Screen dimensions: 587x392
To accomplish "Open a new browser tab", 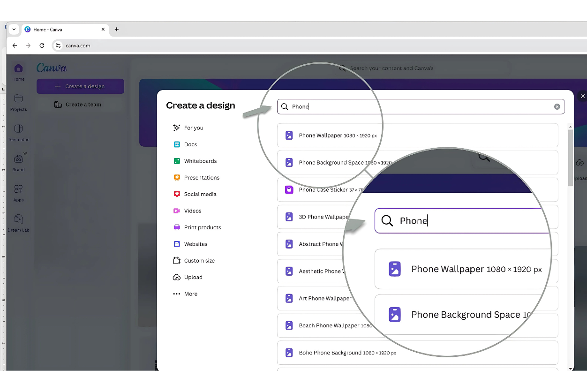I will click(x=117, y=29).
